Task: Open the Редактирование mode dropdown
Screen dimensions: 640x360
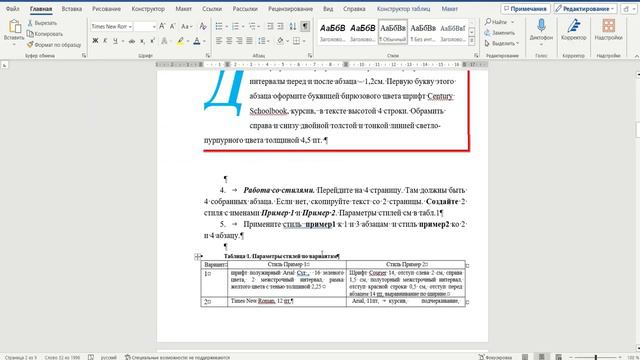Action: pyautogui.click(x=585, y=9)
